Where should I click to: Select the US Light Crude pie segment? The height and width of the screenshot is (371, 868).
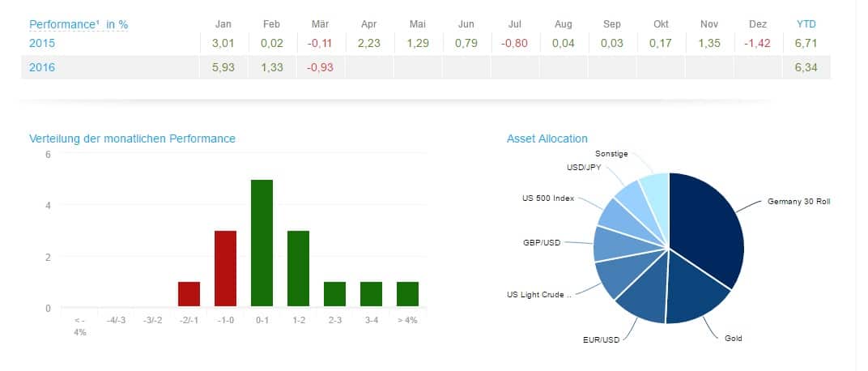(x=617, y=275)
